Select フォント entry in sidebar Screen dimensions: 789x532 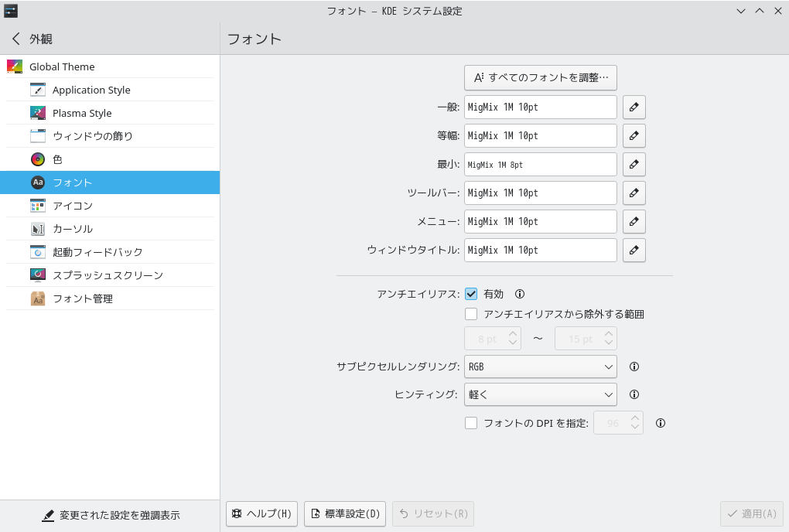[110, 182]
